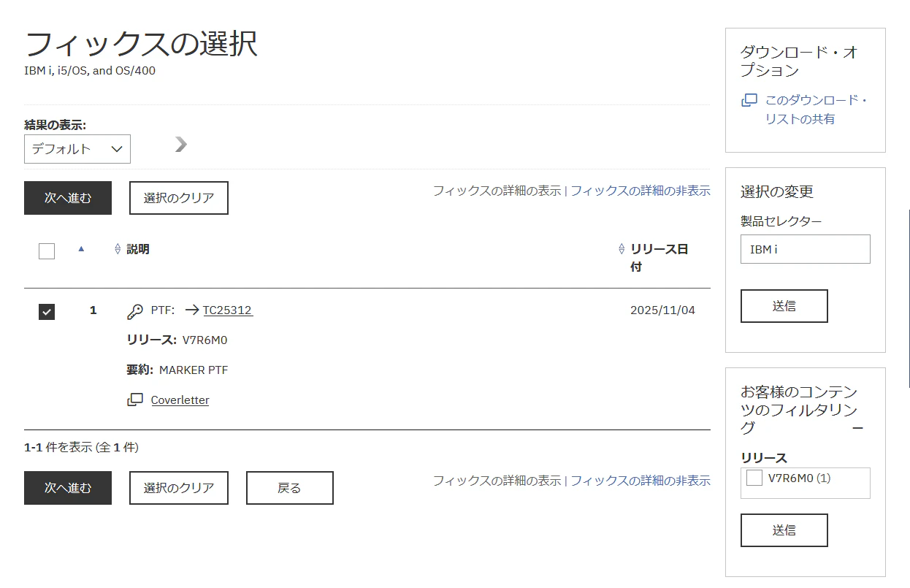
Task: Click the 説明 column header
Action: (x=138, y=249)
